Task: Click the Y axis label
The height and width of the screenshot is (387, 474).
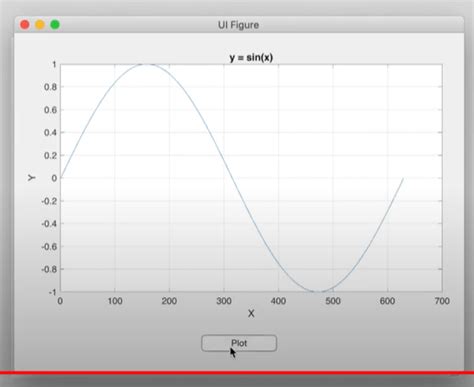Action: click(31, 178)
